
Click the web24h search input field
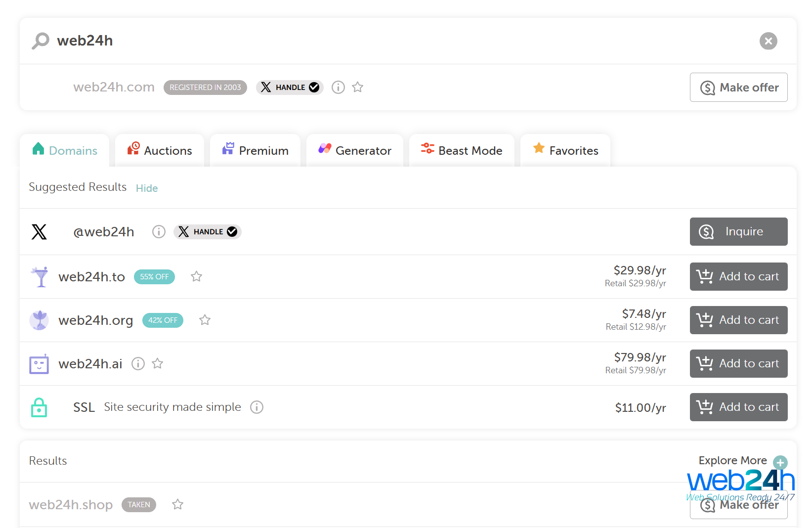(395, 41)
